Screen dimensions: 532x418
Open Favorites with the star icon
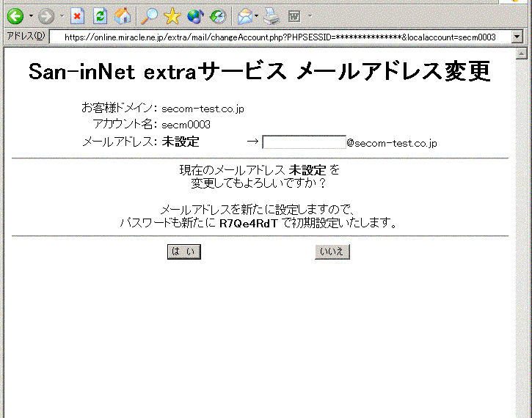(172, 15)
